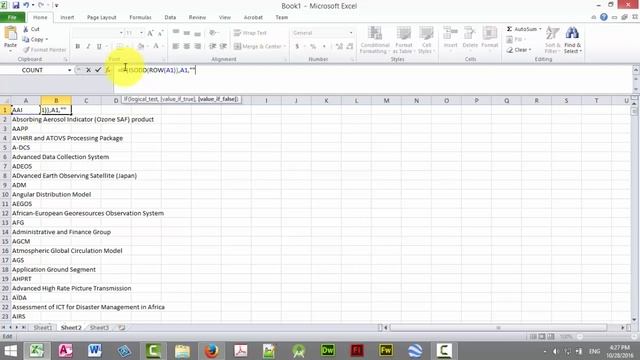Switch to the Data tab
This screenshot has width=640, height=360.
pos(170,18)
